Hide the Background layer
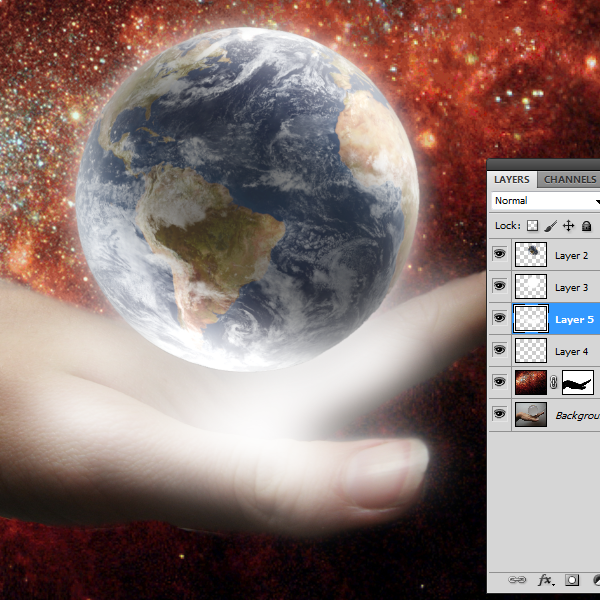The image size is (600, 600). coord(499,414)
